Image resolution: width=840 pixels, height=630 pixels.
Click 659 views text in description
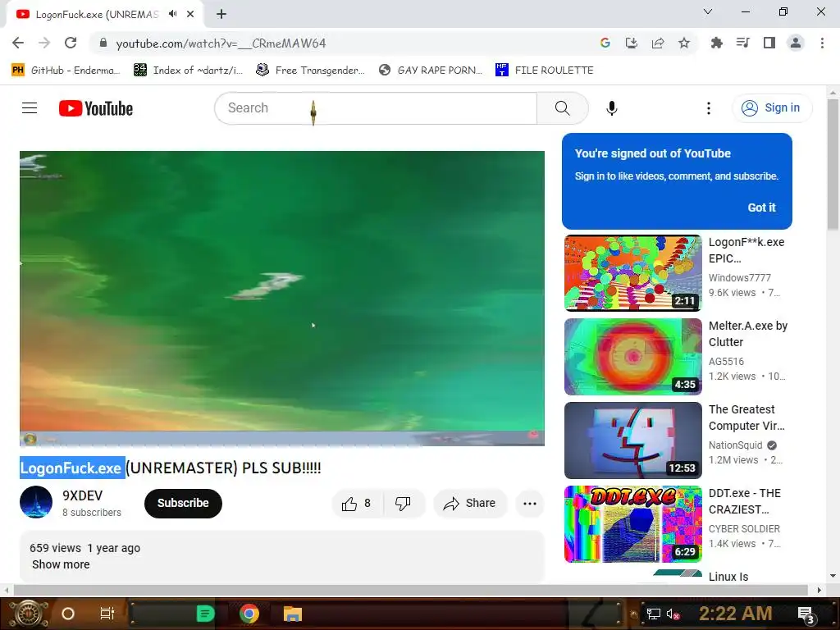pyautogui.click(x=55, y=548)
